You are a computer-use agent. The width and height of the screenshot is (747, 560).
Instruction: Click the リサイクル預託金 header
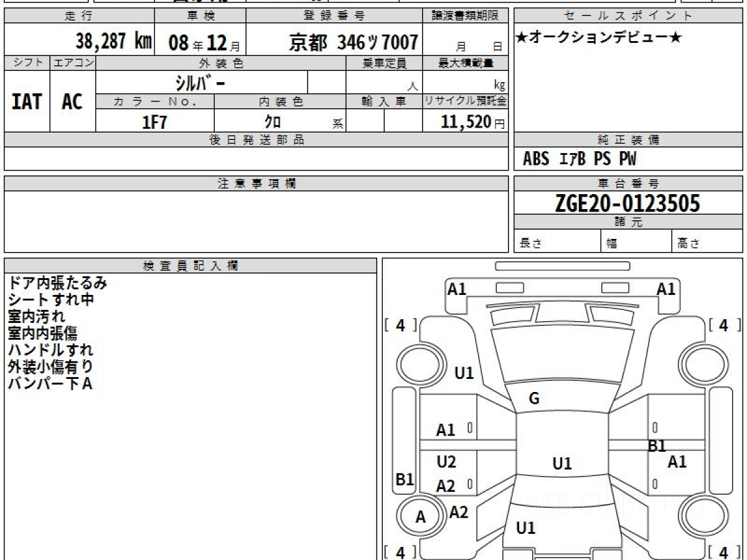click(466, 101)
